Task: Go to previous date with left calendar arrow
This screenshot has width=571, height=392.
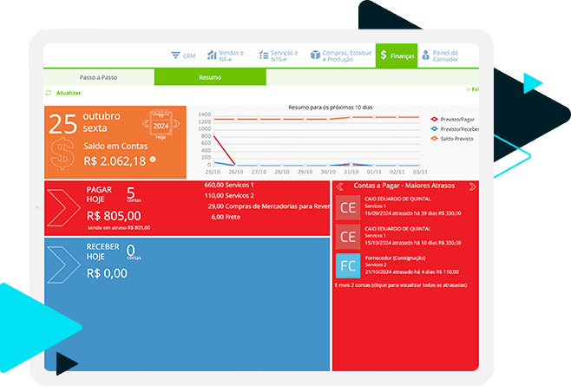Action: (146, 124)
